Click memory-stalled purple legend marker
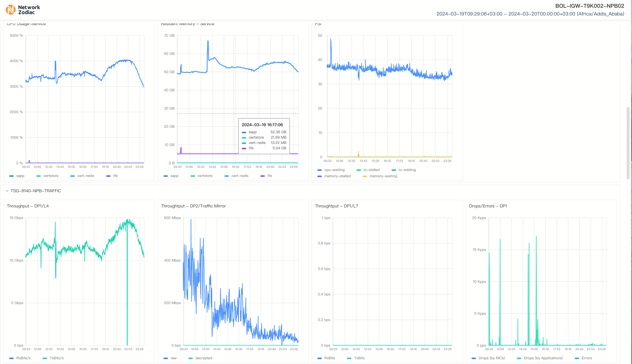The width and height of the screenshot is (632, 364). (320, 176)
